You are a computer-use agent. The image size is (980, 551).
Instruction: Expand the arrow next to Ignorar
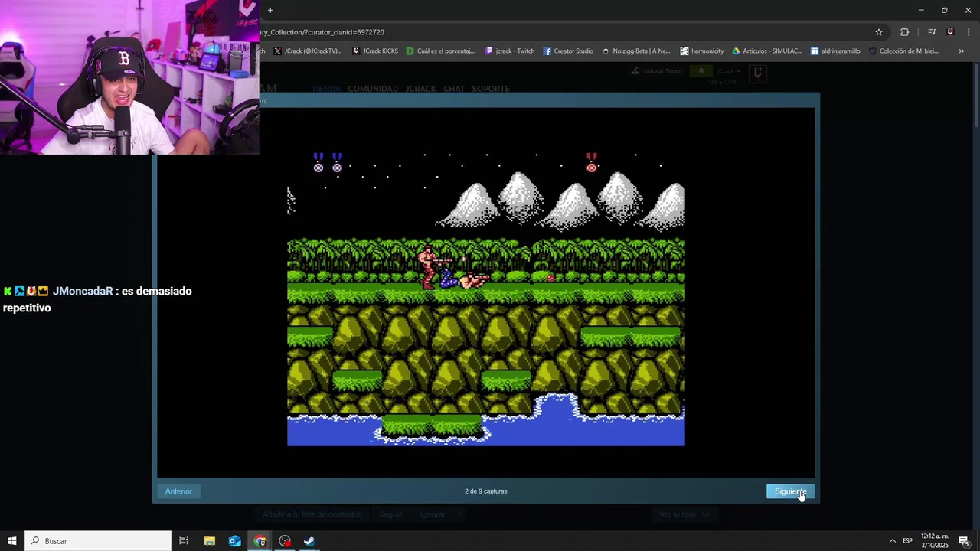(x=460, y=514)
